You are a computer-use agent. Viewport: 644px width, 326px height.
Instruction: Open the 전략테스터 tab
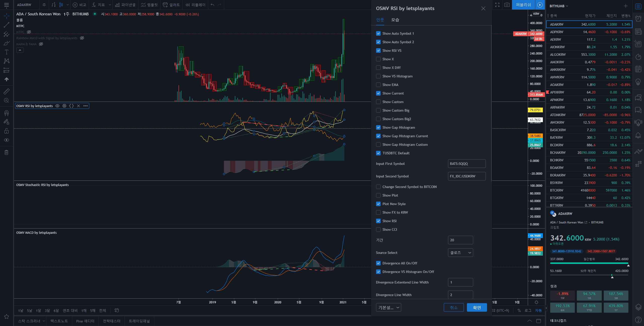pyautogui.click(x=111, y=321)
